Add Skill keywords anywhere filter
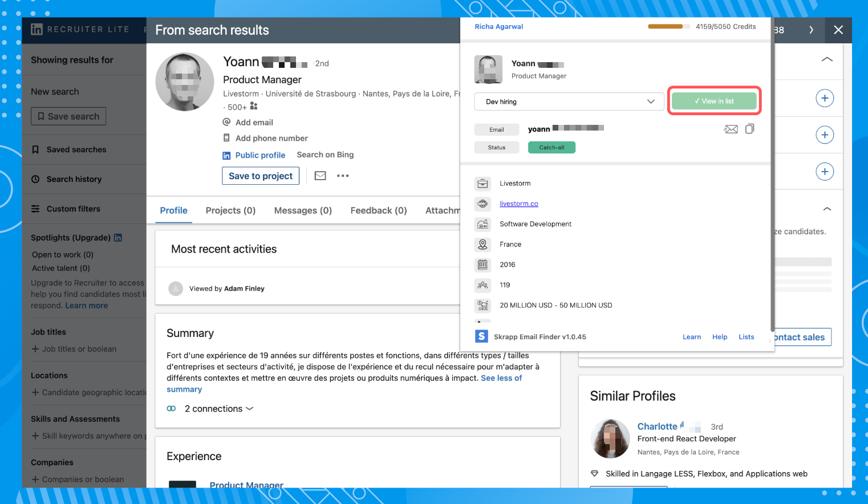The image size is (868, 504). pos(89,436)
